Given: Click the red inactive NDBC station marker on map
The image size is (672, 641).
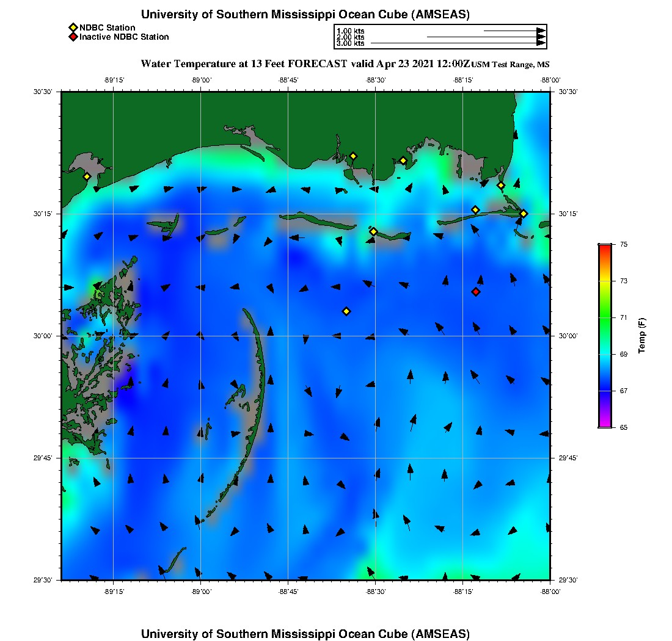Looking at the screenshot, I should pyautogui.click(x=476, y=292).
